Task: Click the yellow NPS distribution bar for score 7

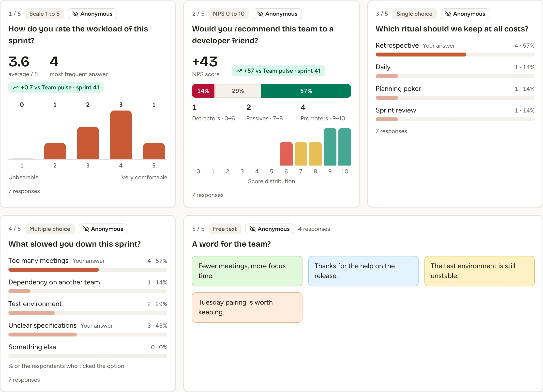Action: tap(301, 154)
